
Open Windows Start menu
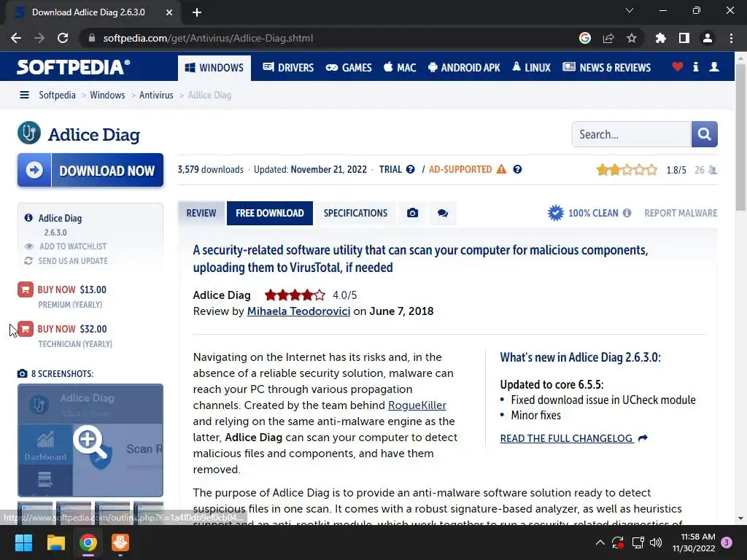23,542
